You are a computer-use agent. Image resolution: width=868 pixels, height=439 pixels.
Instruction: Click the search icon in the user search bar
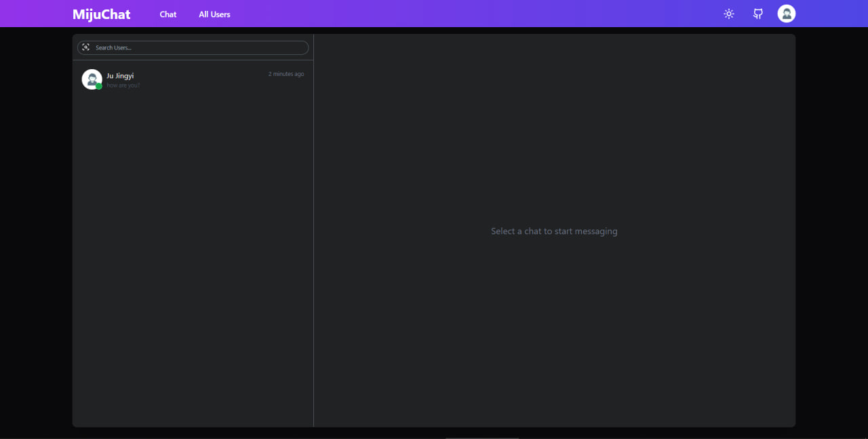(x=86, y=47)
